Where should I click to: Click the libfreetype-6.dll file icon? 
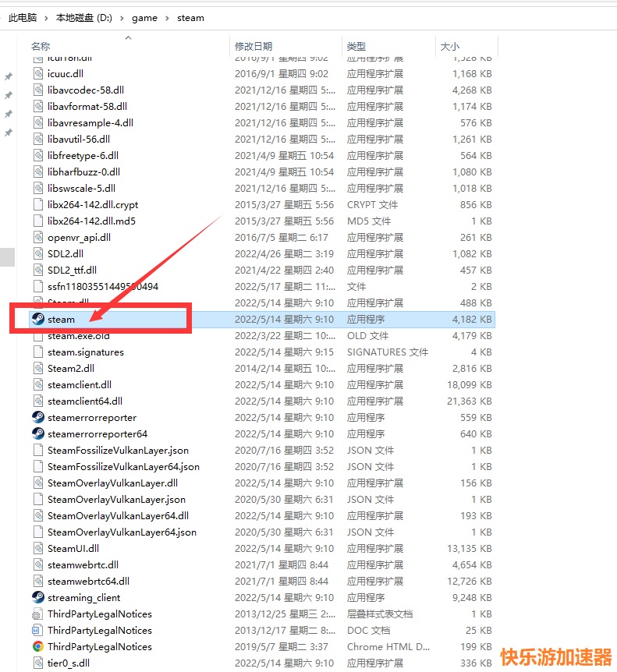[38, 155]
